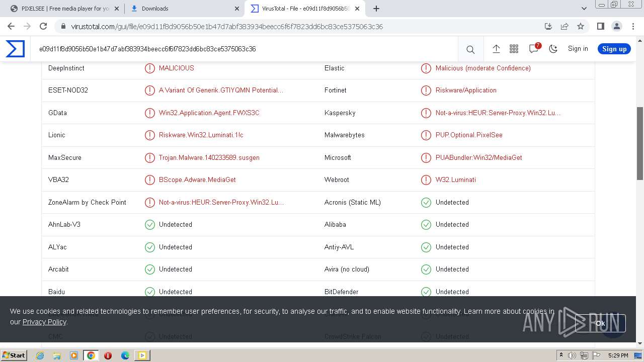Close the Downloads tab
The height and width of the screenshot is (362, 644).
tap(236, 9)
